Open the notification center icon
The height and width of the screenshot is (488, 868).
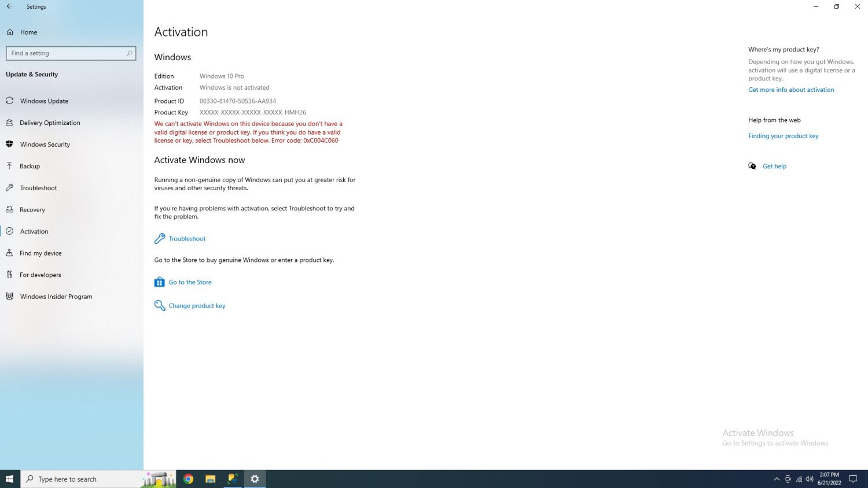click(x=853, y=479)
